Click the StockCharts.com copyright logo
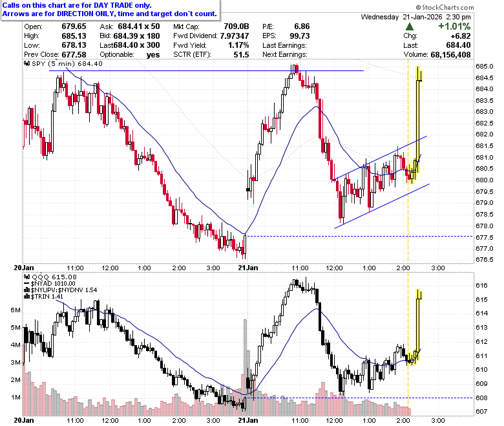Screen dimensions: 504x426 click(x=445, y=7)
